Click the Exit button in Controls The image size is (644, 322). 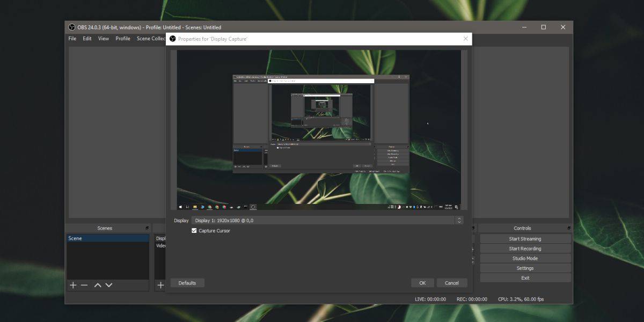pyautogui.click(x=525, y=277)
